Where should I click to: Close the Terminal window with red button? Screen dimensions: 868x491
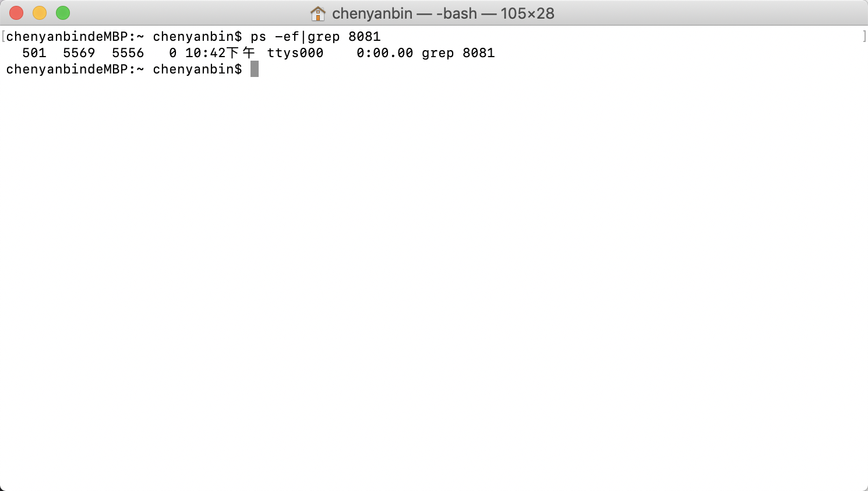coord(16,13)
